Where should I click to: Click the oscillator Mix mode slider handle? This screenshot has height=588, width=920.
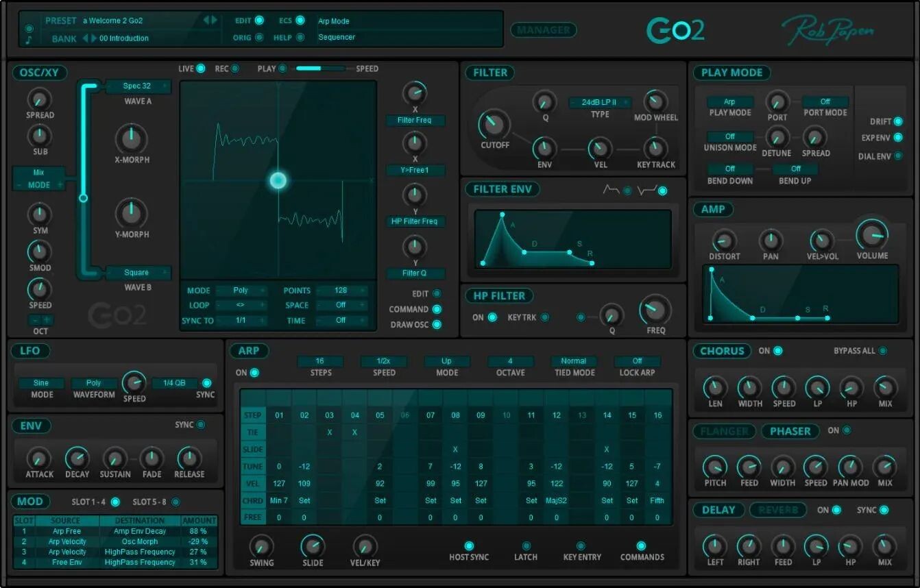click(84, 198)
